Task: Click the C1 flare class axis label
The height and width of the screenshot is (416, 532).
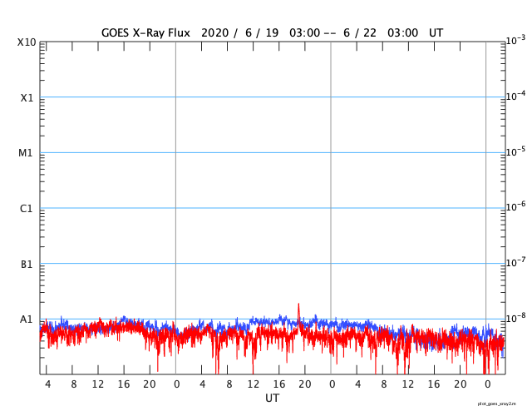Action: pos(27,209)
